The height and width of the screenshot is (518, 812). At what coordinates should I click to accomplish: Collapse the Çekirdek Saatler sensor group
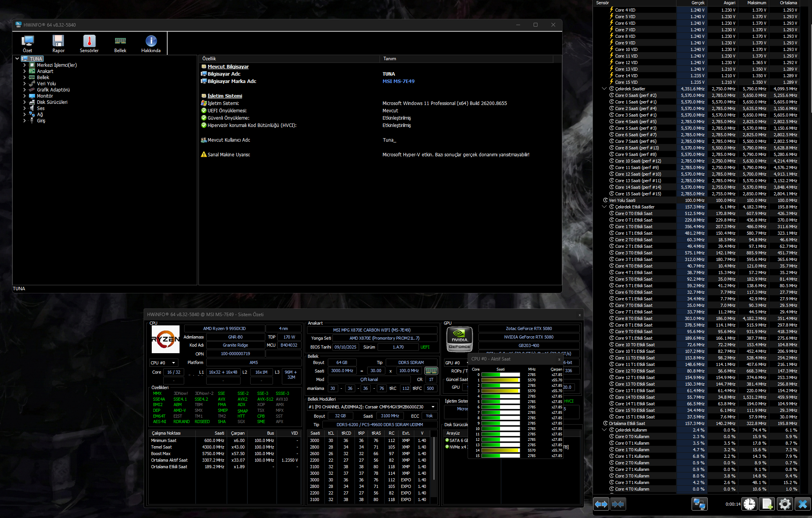[x=604, y=89]
